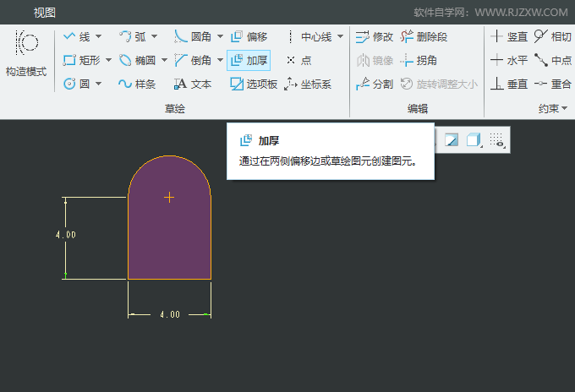Toggle the sketch display filter eye icon

click(497, 140)
